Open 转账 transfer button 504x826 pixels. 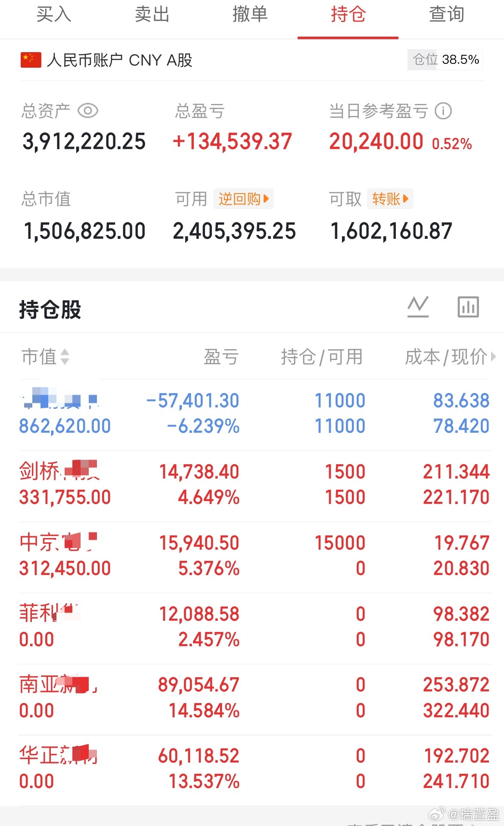[x=390, y=199]
